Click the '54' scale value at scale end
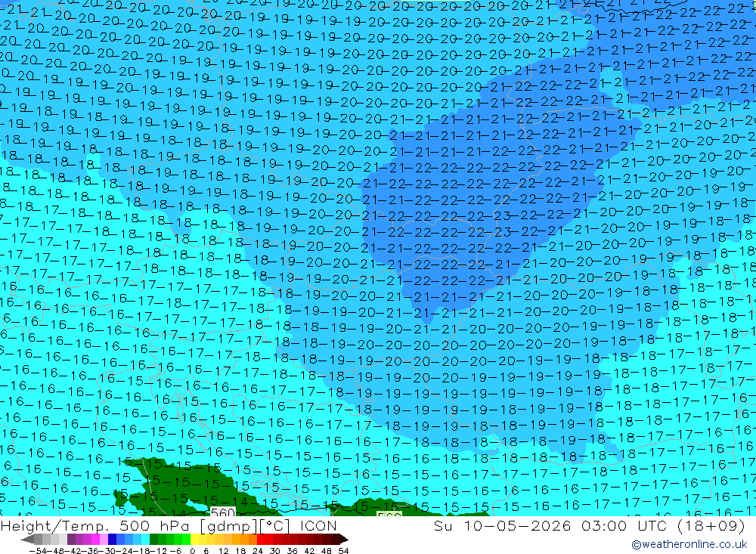 [x=343, y=551]
